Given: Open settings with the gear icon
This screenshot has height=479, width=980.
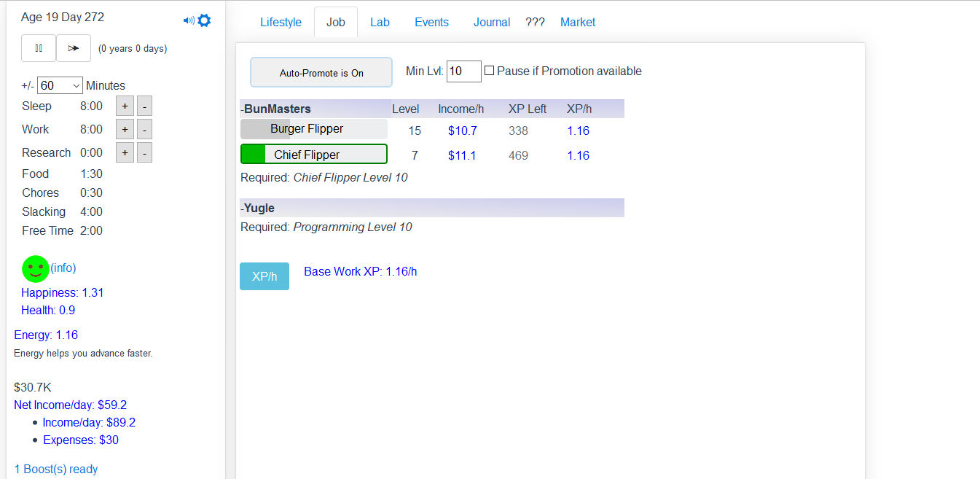Looking at the screenshot, I should [205, 20].
